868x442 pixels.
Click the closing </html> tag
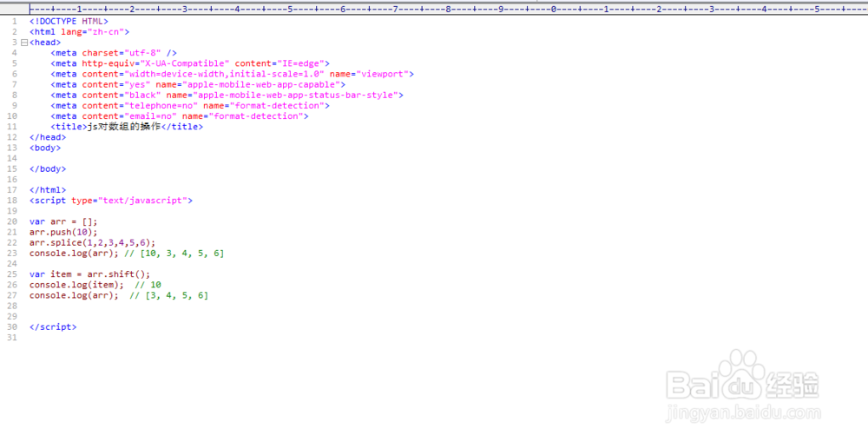48,190
